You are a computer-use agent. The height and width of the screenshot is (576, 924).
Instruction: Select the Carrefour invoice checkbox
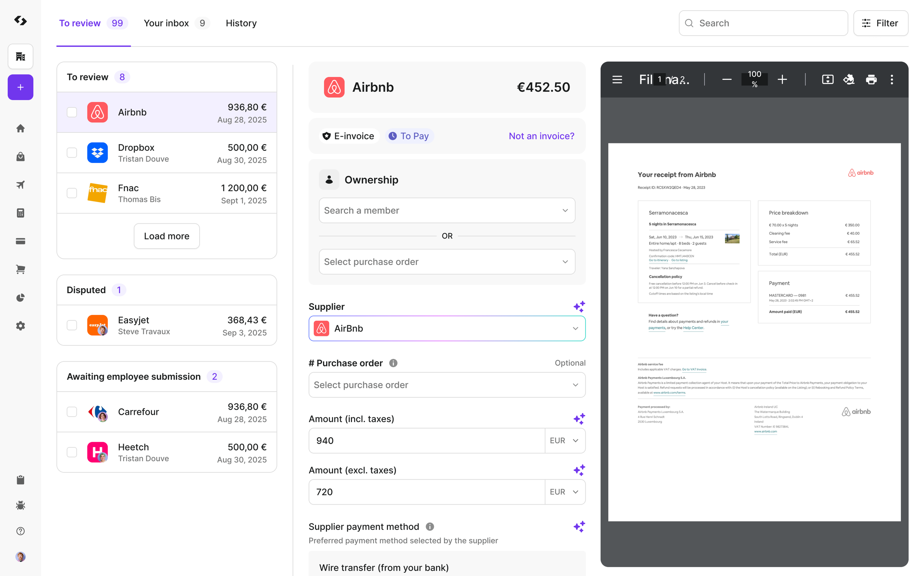(x=72, y=412)
